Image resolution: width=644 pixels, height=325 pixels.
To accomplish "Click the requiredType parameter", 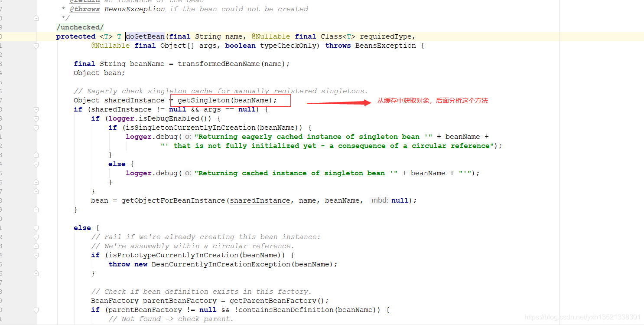I will (x=386, y=36).
